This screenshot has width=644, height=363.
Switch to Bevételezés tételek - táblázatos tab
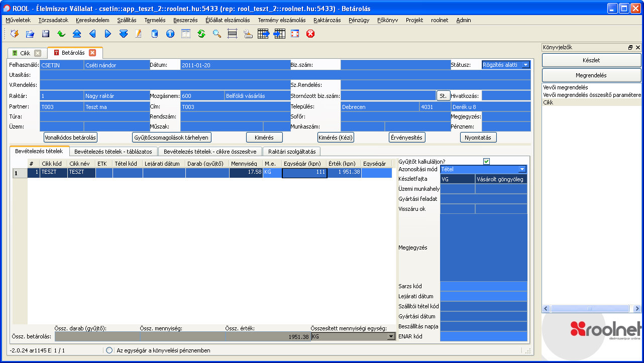(113, 151)
